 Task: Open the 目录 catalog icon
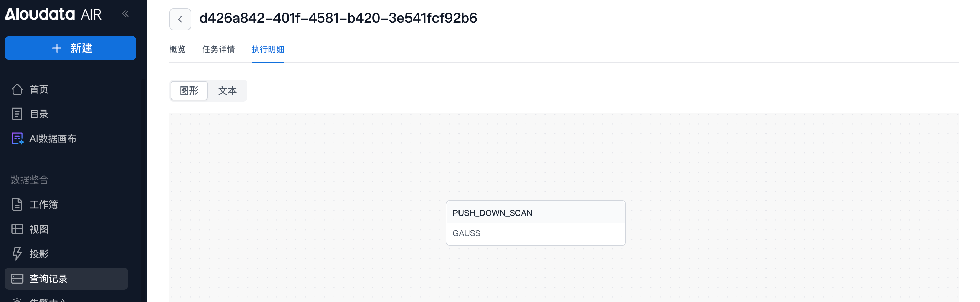pos(17,114)
